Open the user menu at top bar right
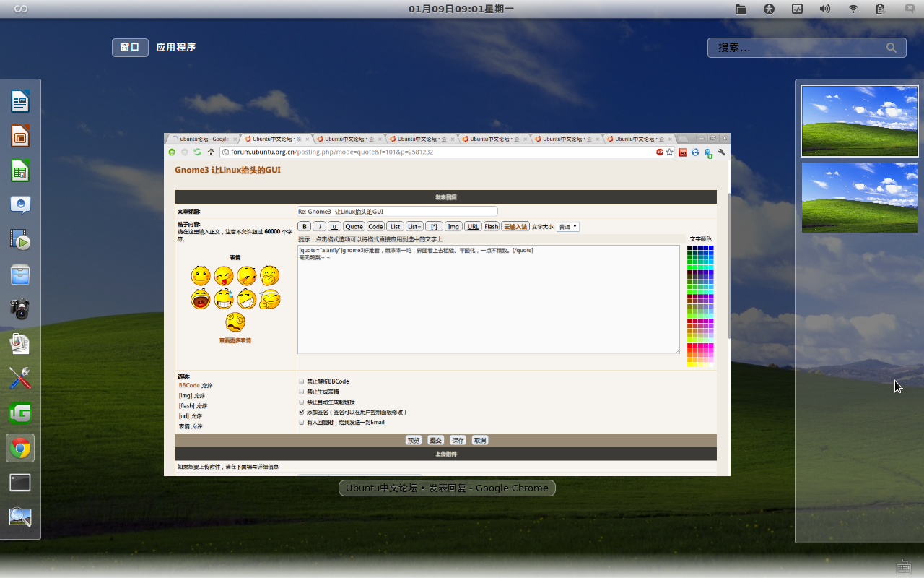 pyautogui.click(x=910, y=9)
